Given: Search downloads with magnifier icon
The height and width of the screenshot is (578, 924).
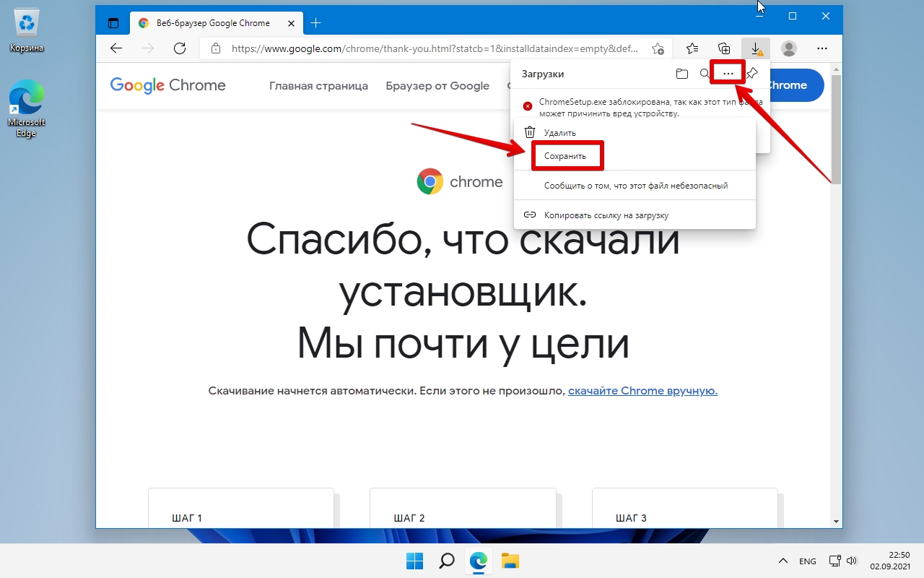Looking at the screenshot, I should click(705, 74).
